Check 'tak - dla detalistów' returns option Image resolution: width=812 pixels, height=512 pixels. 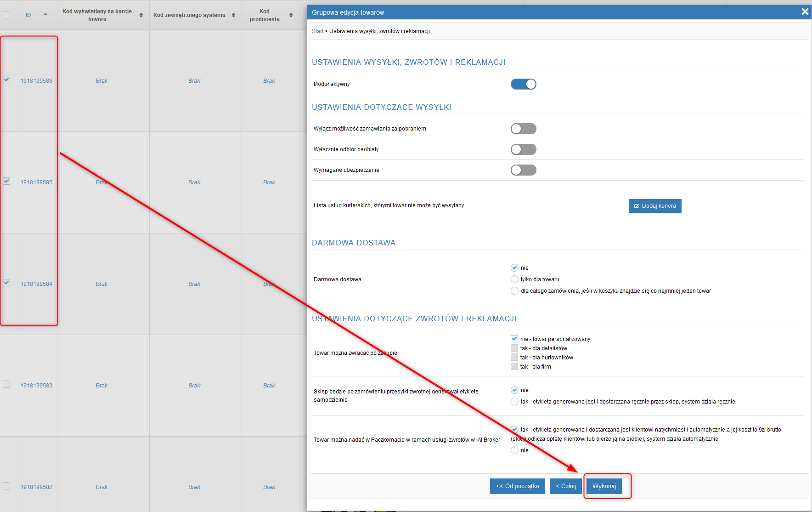(514, 348)
